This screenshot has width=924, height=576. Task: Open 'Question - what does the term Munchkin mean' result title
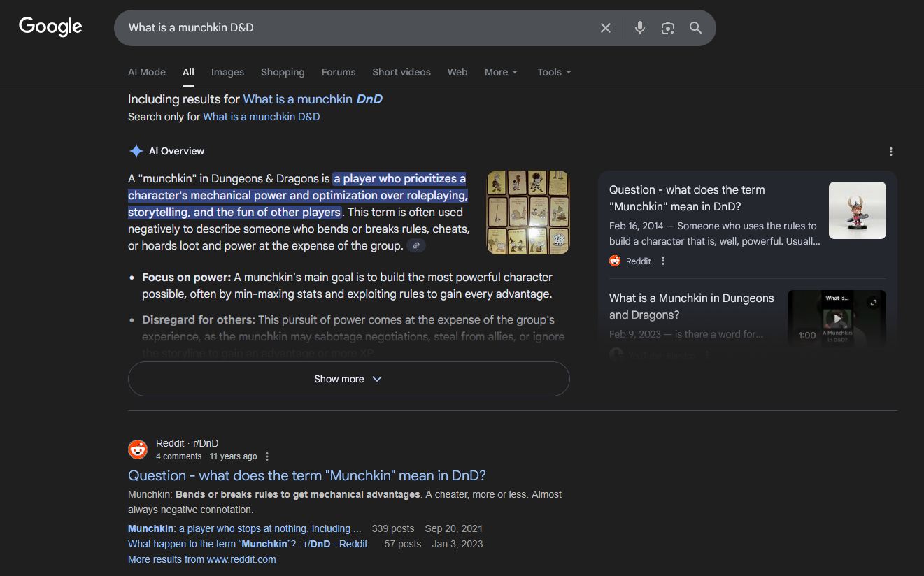(307, 475)
